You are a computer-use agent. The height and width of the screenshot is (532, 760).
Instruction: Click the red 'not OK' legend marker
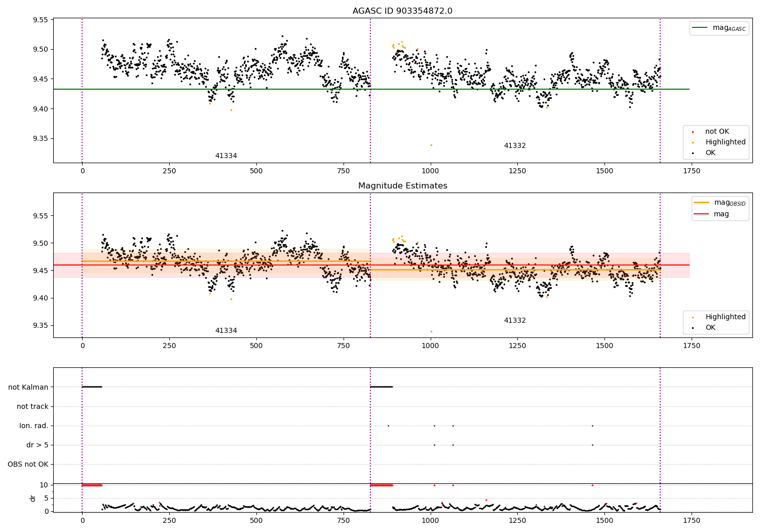(x=693, y=132)
